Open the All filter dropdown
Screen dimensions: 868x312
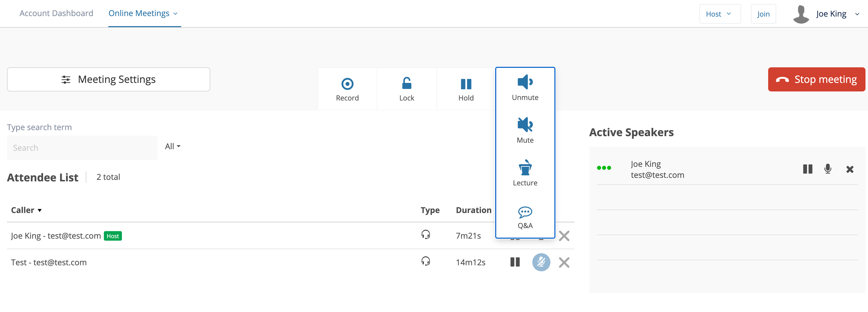click(x=173, y=146)
